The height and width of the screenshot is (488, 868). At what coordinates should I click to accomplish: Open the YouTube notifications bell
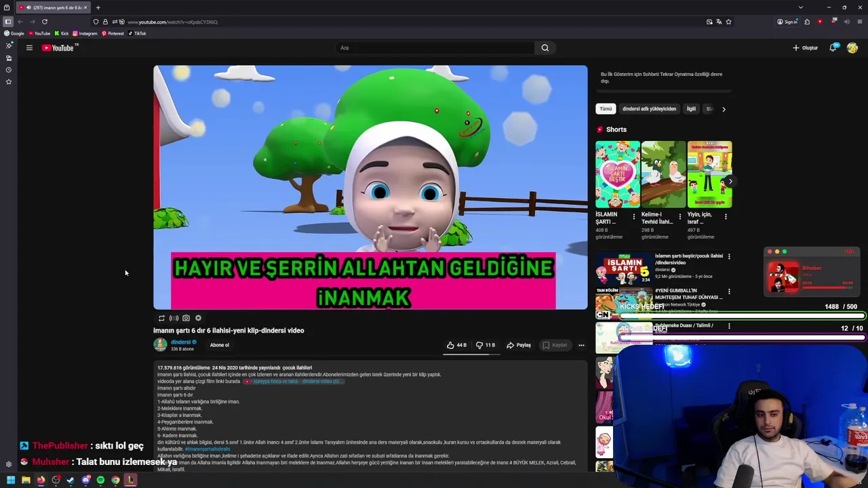(833, 47)
